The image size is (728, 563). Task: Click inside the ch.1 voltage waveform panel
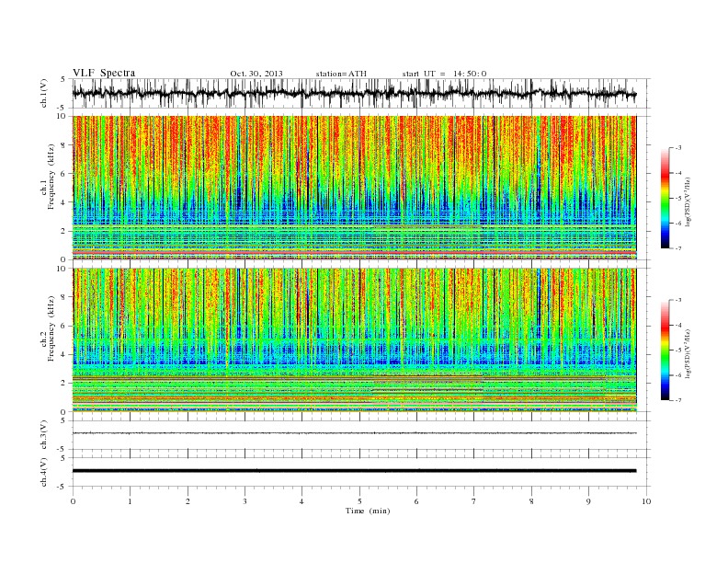(x=361, y=93)
